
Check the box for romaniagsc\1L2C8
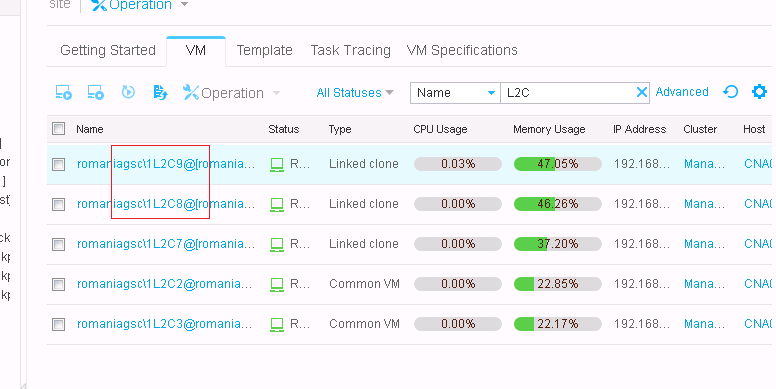pos(58,204)
